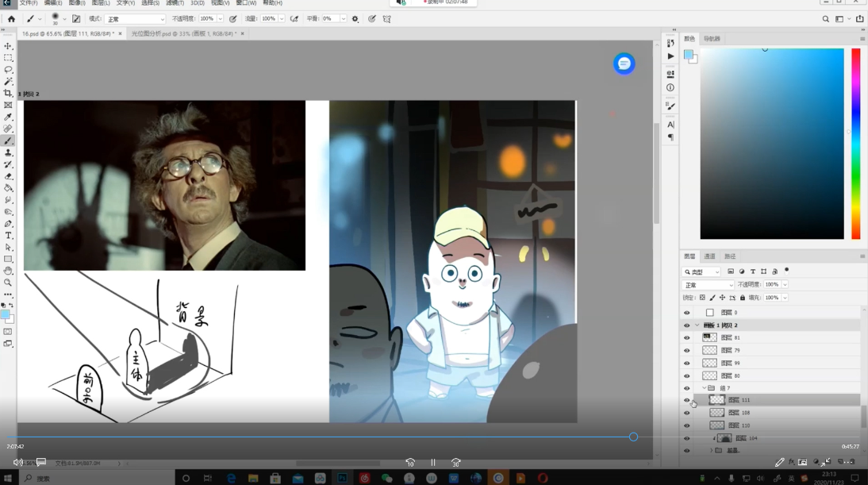The height and width of the screenshot is (485, 868).
Task: Toggle visibility of layer 图层 80
Action: pyautogui.click(x=687, y=376)
